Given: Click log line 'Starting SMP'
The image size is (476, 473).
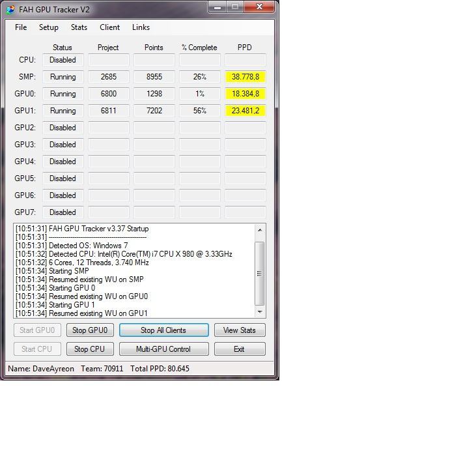Looking at the screenshot, I should 52,271.
